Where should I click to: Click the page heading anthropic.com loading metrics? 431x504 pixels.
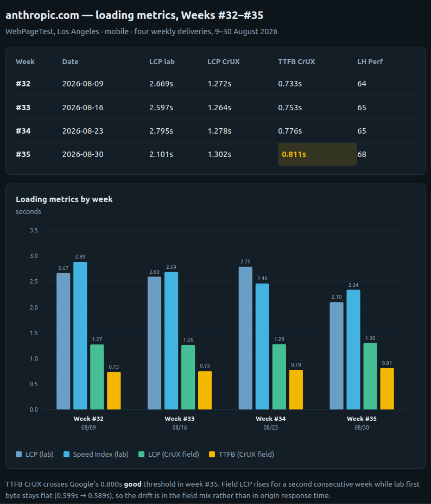(134, 15)
